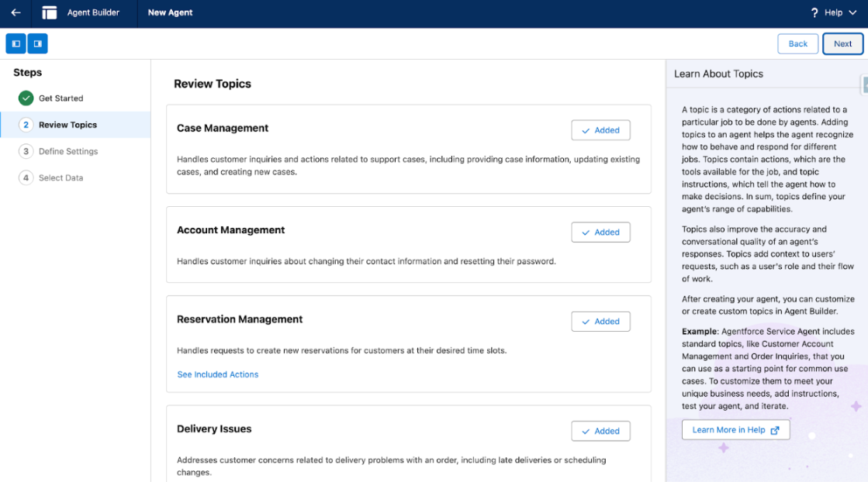Expand See Included Actions under Reservation Management
The image size is (868, 482).
coord(218,374)
